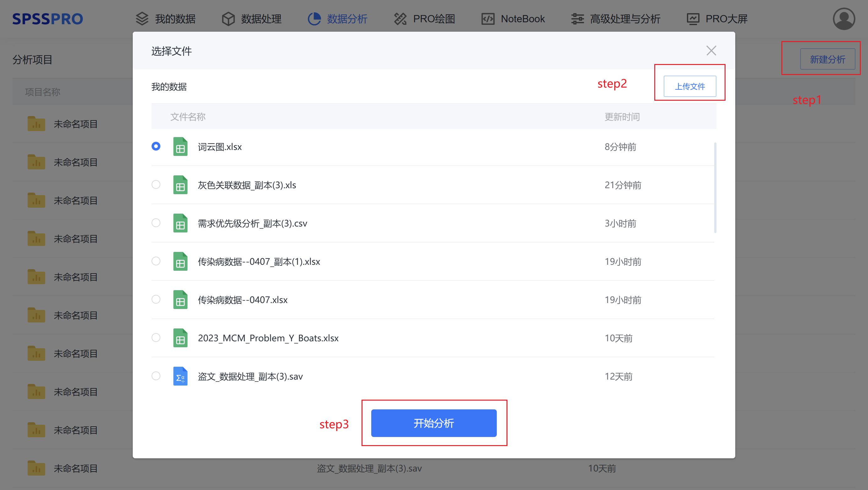The image size is (868, 490).
Task: Click the spreadsheet icon for 词云图.xlsx
Action: coord(180,146)
